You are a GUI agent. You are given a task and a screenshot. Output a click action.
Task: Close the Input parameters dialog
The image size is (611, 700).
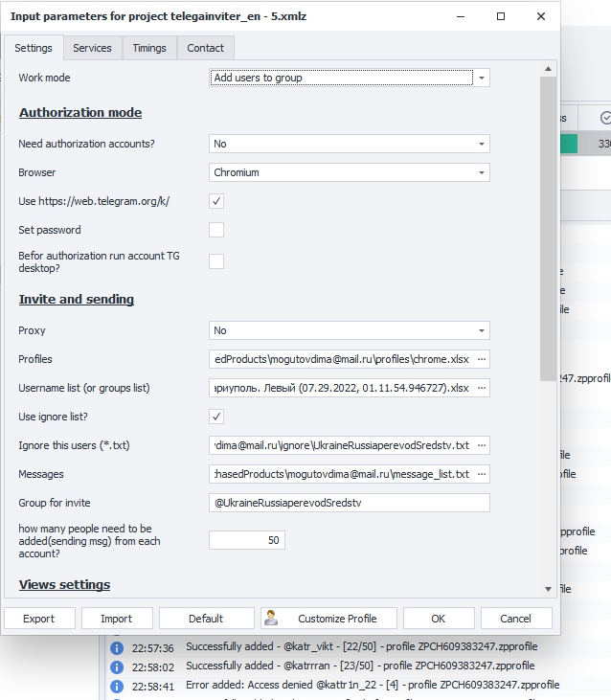[x=541, y=16]
